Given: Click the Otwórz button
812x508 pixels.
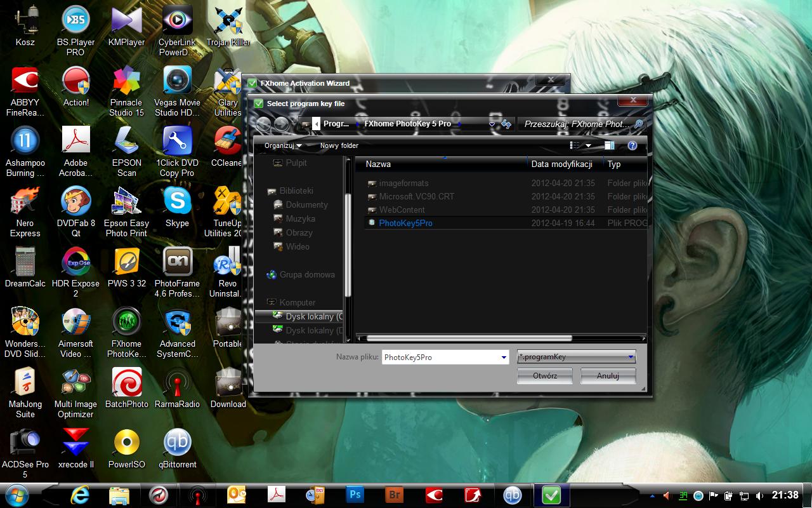Looking at the screenshot, I should (545, 375).
